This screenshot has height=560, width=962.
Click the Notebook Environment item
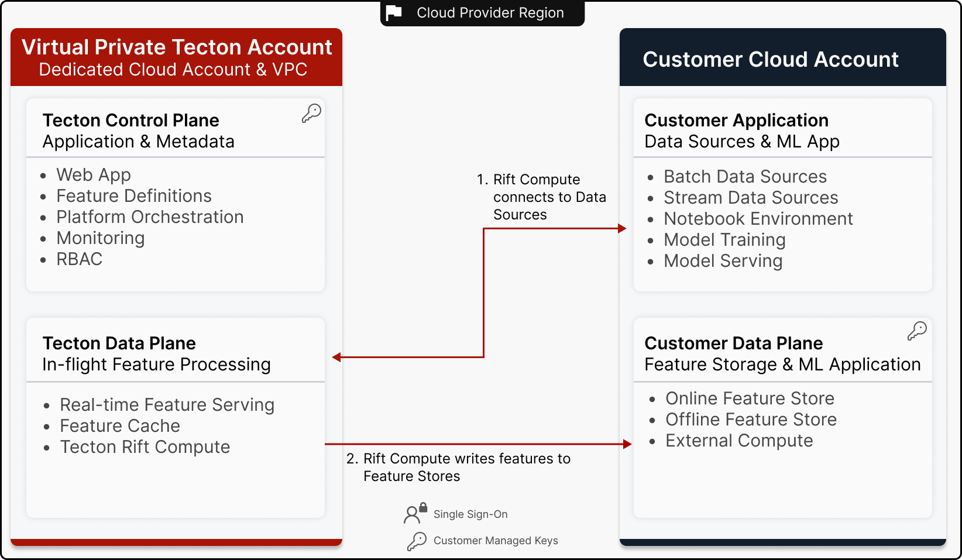[x=758, y=219]
